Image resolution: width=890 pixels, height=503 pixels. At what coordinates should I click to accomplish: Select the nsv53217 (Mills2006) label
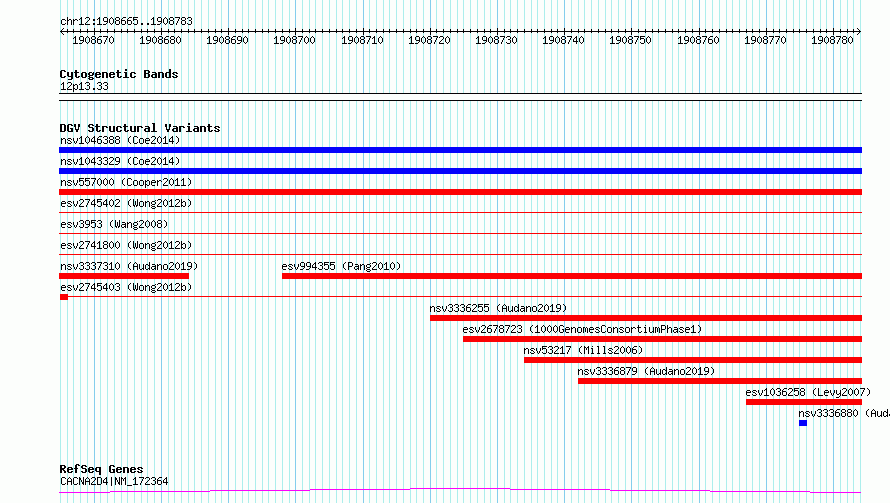(x=583, y=350)
